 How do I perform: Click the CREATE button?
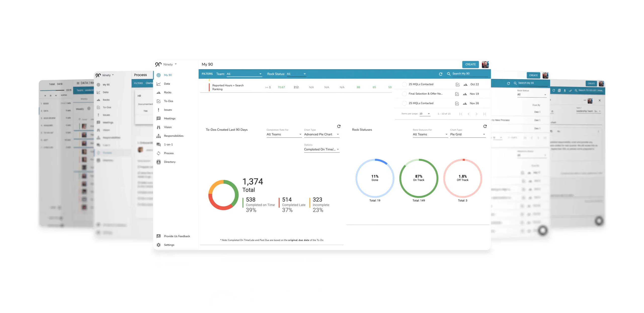tap(470, 64)
